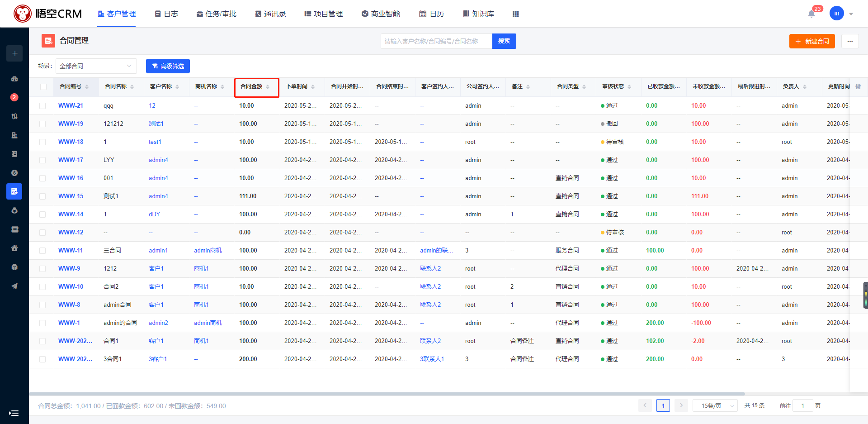
Task: Focus the contract search input field
Action: (x=436, y=41)
